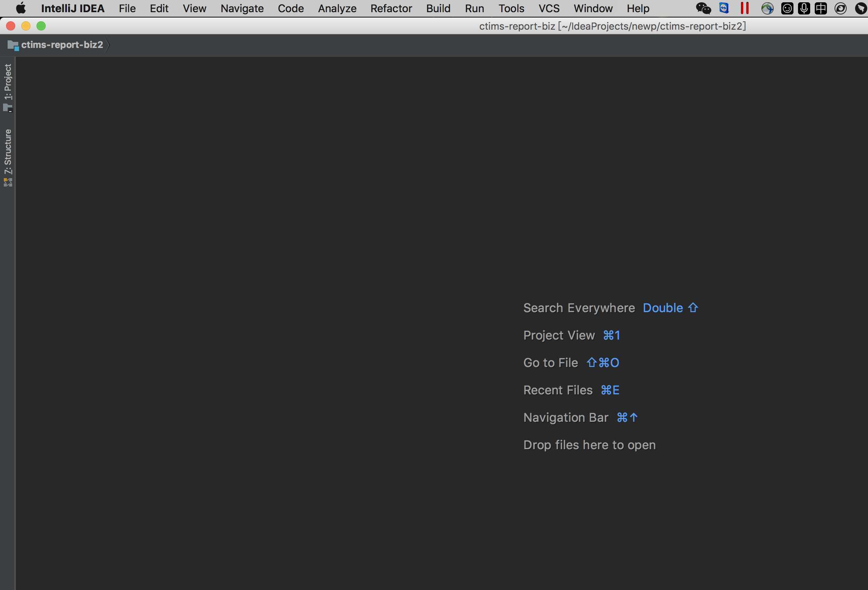Screen dimensions: 868x590
Task: Open the Run menu
Action: point(474,8)
